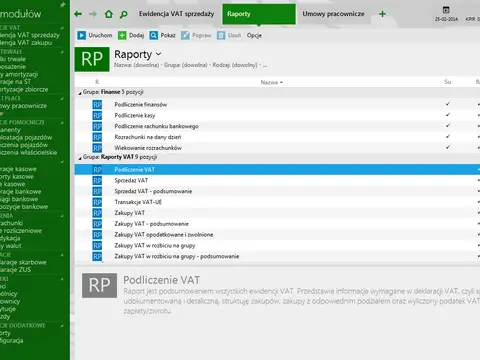Add a new tab with plus icon
This screenshot has height=360, width=480.
(x=382, y=14)
